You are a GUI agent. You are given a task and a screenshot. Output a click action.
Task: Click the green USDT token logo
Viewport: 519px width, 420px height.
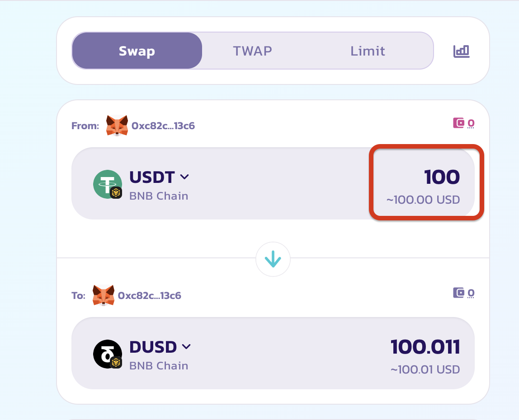pyautogui.click(x=107, y=183)
